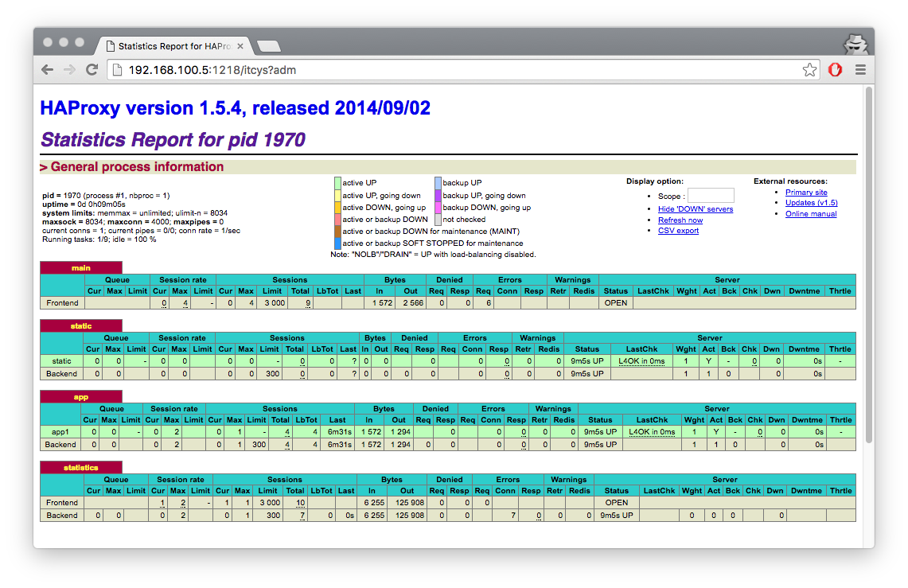Click the Refresh now link
The image size is (908, 588).
pyautogui.click(x=680, y=220)
